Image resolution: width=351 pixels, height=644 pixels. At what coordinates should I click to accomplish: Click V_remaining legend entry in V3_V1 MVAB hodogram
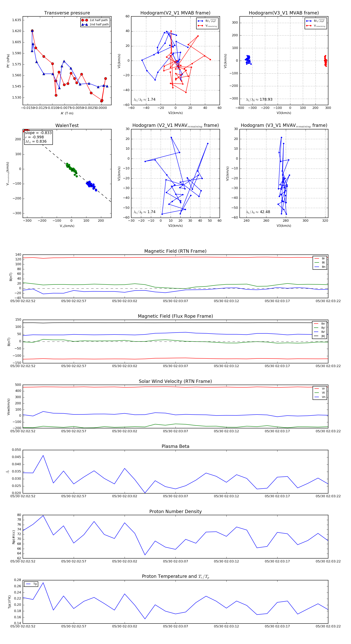coord(316,26)
